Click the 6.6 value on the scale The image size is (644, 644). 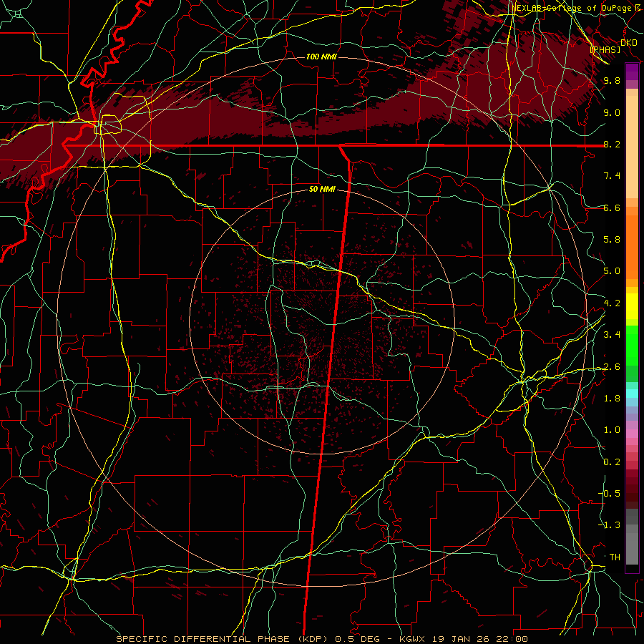(612, 208)
